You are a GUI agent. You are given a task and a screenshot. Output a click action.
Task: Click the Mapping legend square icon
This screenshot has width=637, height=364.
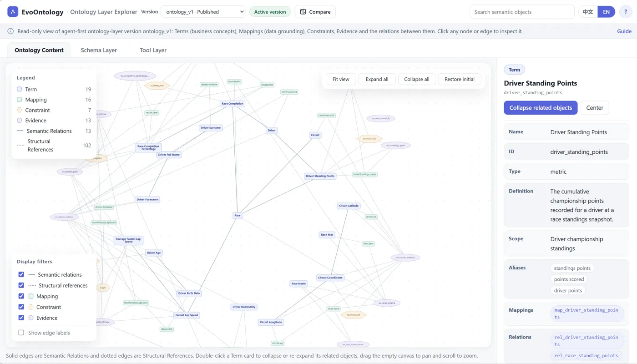coord(19,100)
